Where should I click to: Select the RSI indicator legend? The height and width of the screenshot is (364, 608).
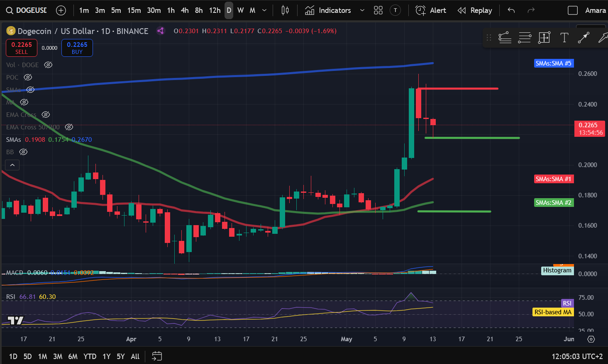[31, 297]
